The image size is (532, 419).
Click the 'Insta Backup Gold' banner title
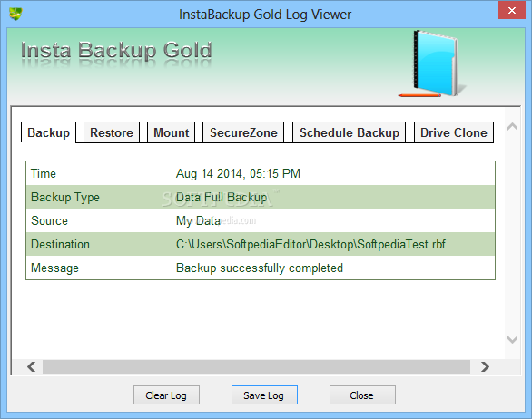pyautogui.click(x=116, y=51)
